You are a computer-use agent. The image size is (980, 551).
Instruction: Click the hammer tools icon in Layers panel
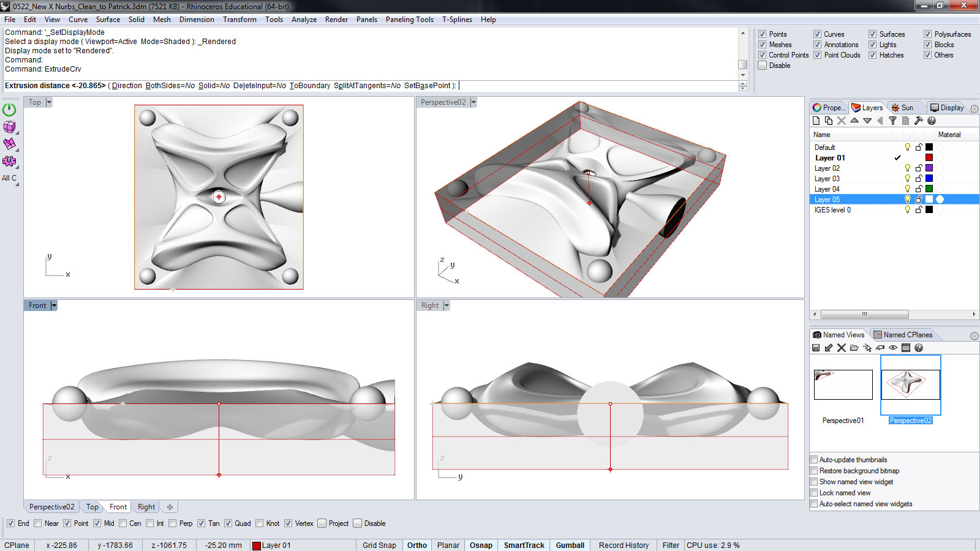(919, 121)
